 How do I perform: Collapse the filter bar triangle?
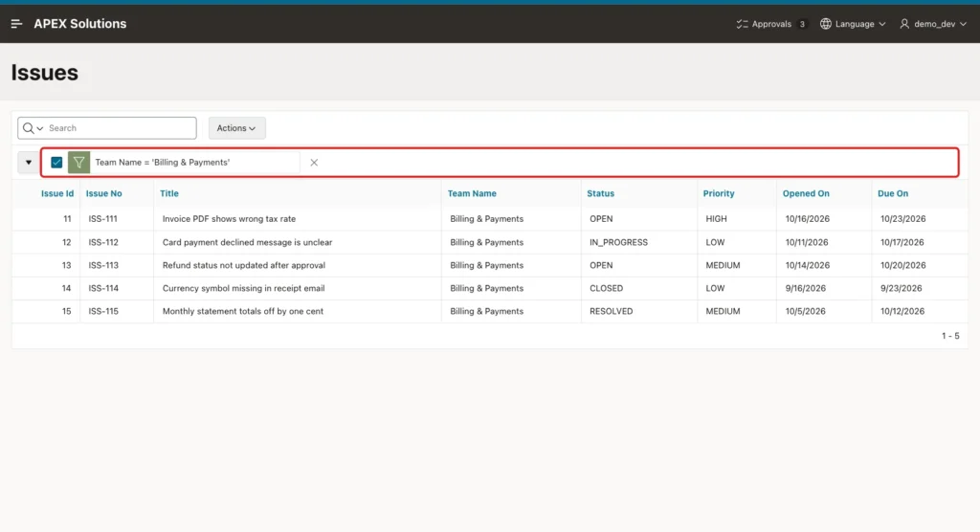click(28, 163)
